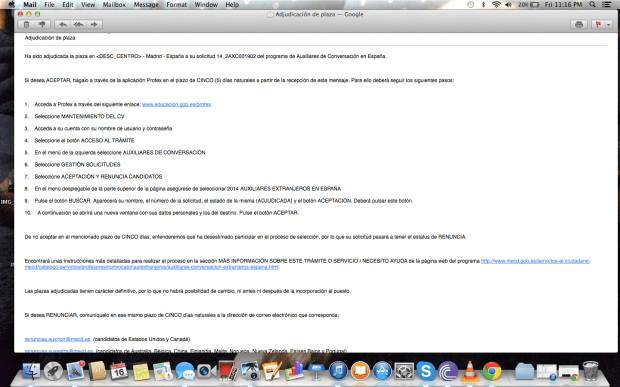Viewport: 620px width, 387px height.
Task: Open iBooks from the Dock
Action: coord(360,371)
